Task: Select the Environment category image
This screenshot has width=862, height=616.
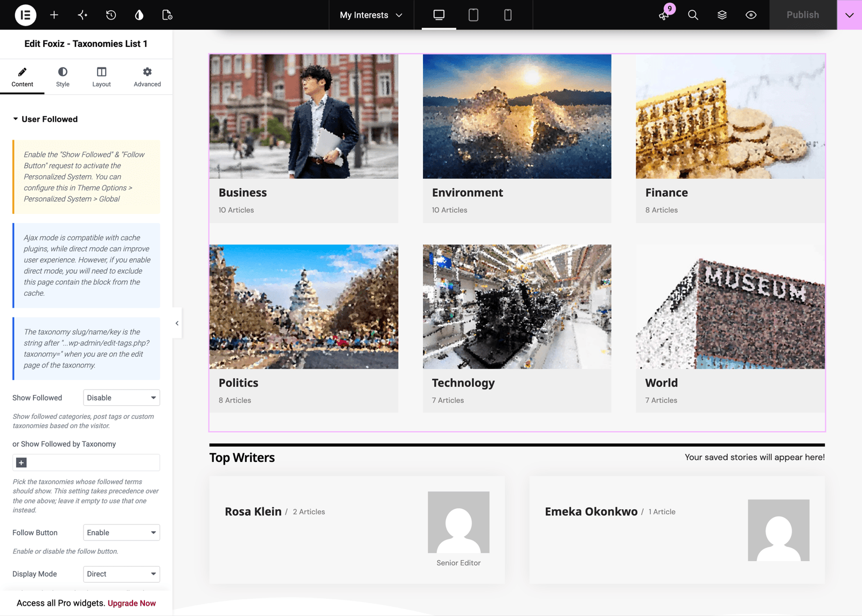Action: [x=517, y=116]
